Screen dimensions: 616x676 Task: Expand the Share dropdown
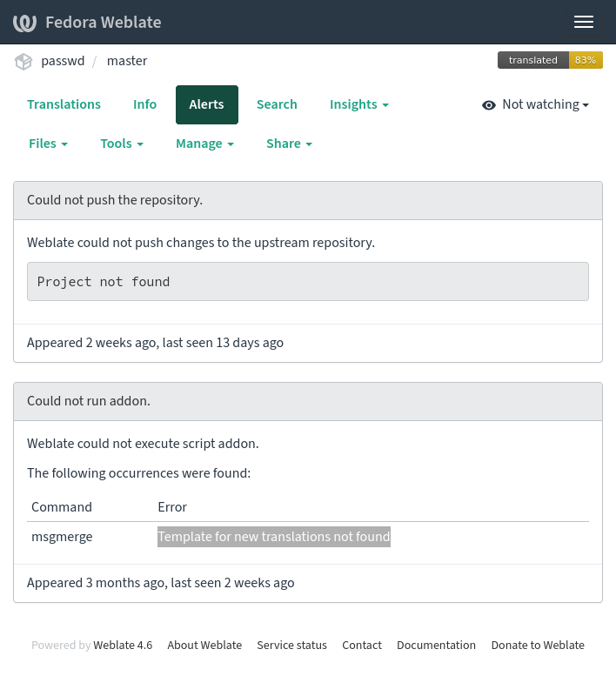pyautogui.click(x=289, y=144)
